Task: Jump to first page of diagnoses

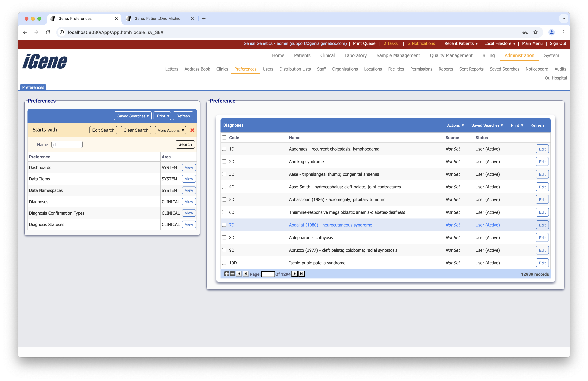Action: (x=239, y=274)
